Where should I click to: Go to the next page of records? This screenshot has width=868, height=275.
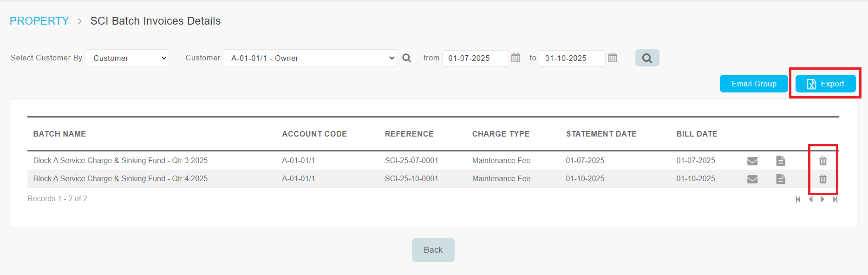coord(822,199)
